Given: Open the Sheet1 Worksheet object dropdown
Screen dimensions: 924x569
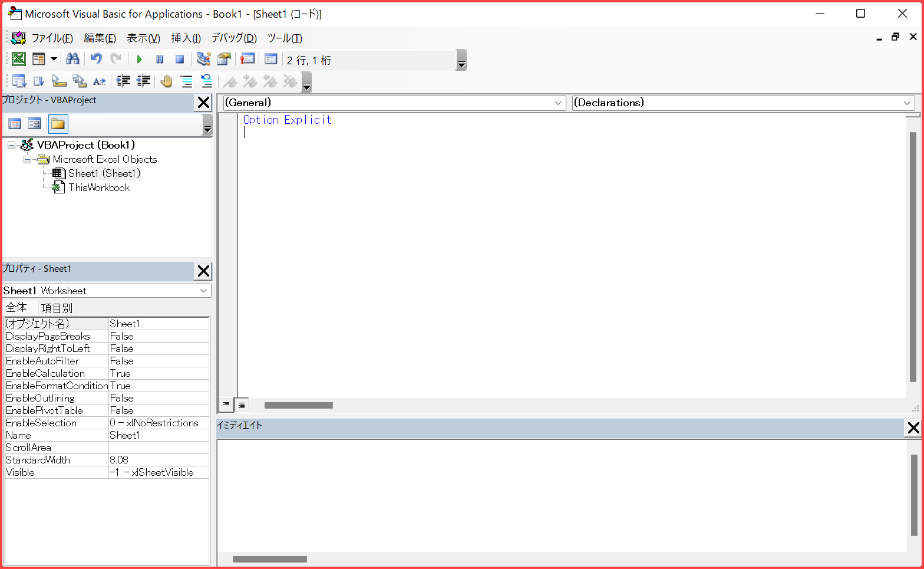Looking at the screenshot, I should click(x=203, y=291).
